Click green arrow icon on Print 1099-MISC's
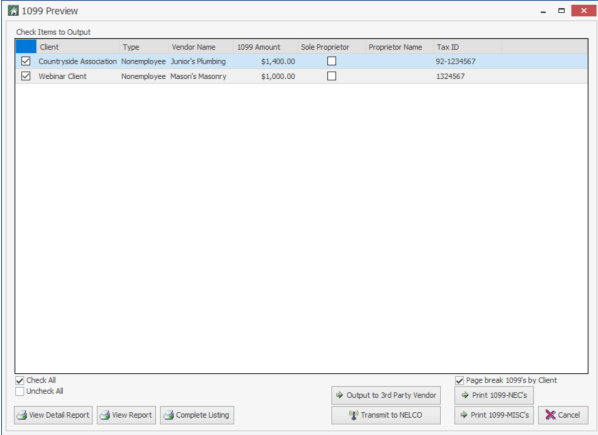 coord(464,415)
